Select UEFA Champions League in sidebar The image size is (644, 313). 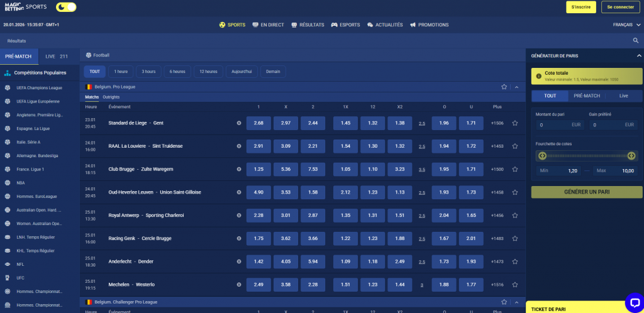tap(40, 88)
